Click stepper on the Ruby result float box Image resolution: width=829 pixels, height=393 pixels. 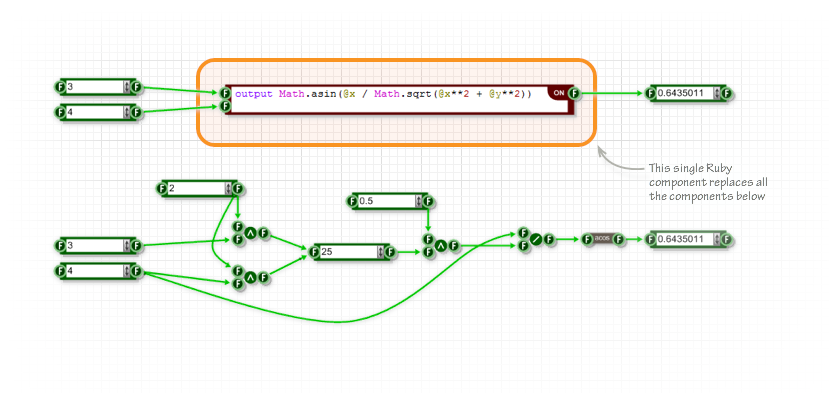click(717, 94)
